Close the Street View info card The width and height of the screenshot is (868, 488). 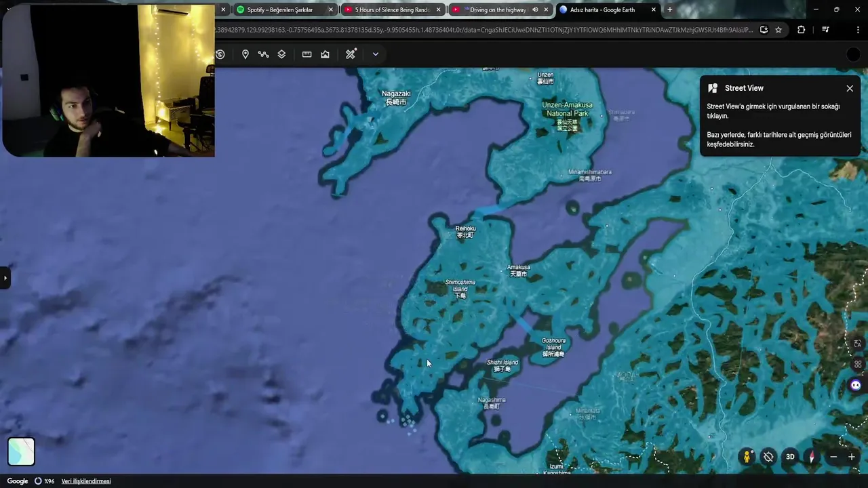[x=850, y=88]
